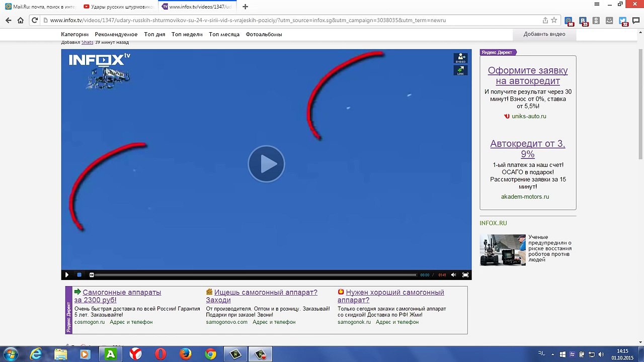Switch to the YouTube tab

click(118, 7)
